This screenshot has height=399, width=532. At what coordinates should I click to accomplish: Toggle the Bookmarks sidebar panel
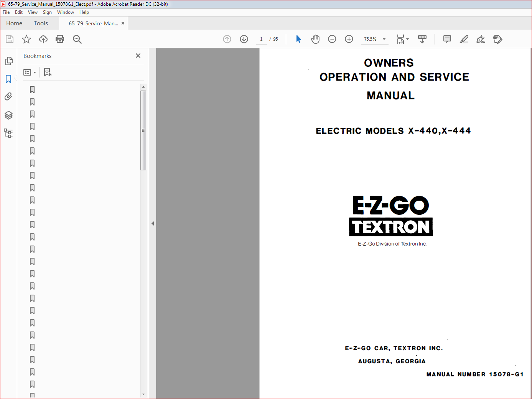(x=8, y=79)
